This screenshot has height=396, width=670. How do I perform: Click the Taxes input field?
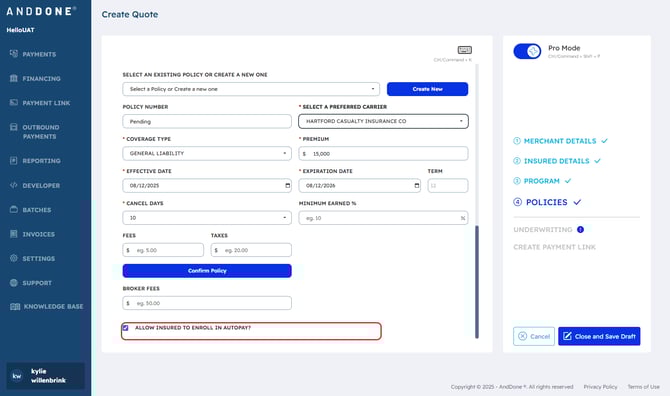pyautogui.click(x=251, y=250)
